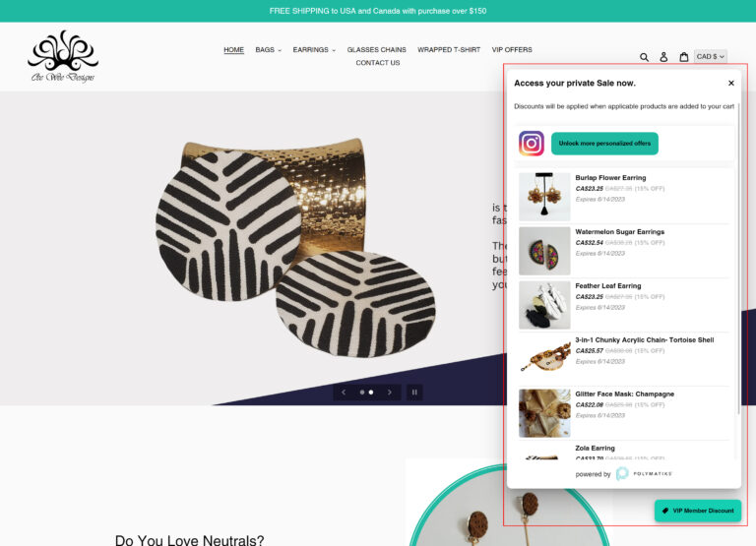Click the popup list scrollbar

(737, 258)
